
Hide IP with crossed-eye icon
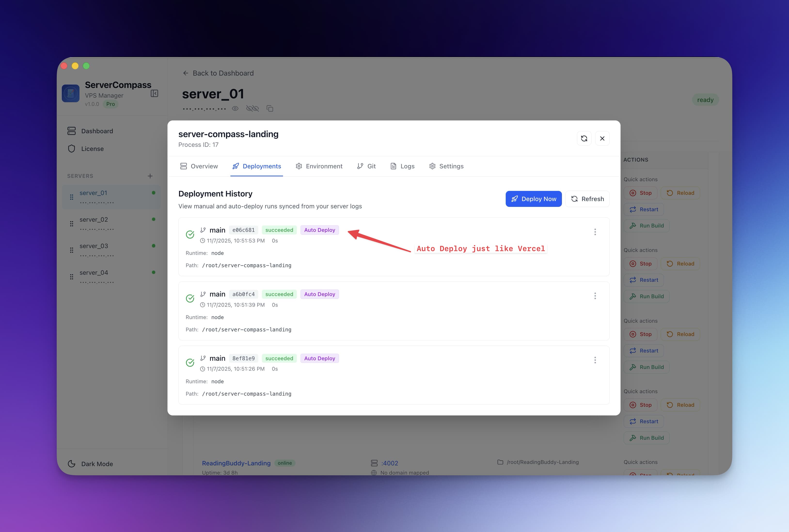[x=252, y=109]
